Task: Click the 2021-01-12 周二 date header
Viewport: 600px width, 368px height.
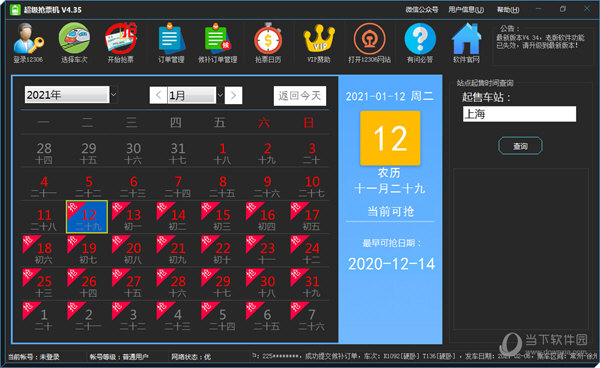Action: (x=390, y=96)
